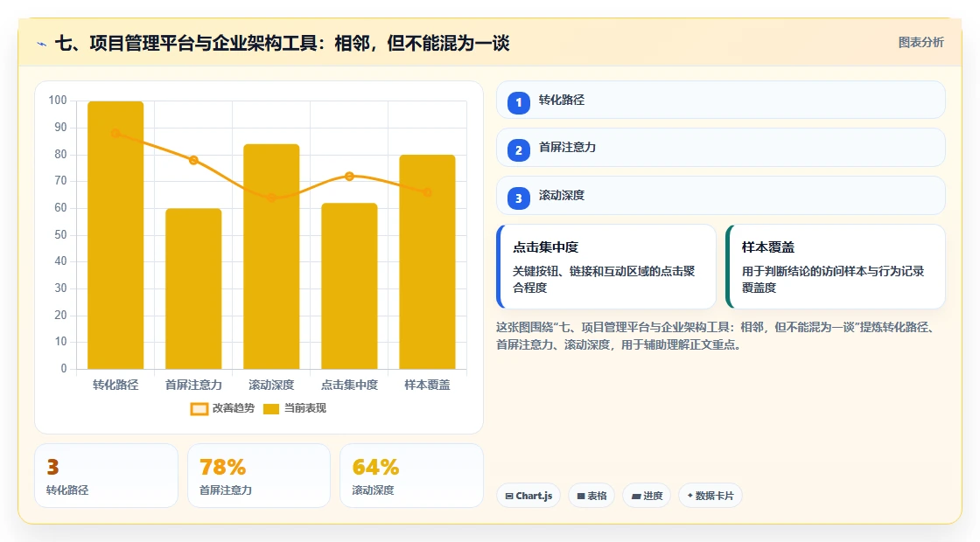The image size is (980, 542).
Task: Click the 首屏注意力 bar in chart
Action: pyautogui.click(x=193, y=288)
